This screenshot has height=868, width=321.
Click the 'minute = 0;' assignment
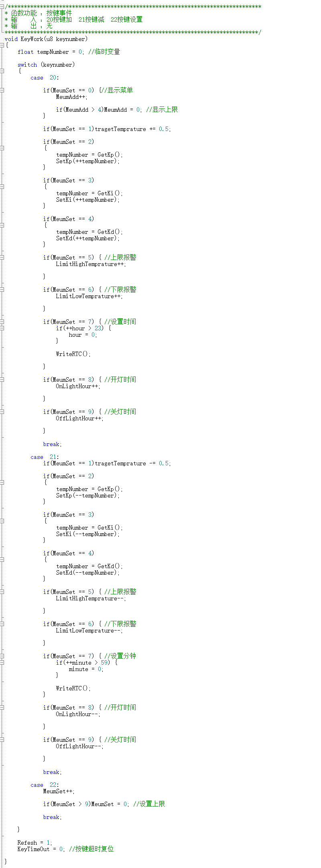[86, 669]
